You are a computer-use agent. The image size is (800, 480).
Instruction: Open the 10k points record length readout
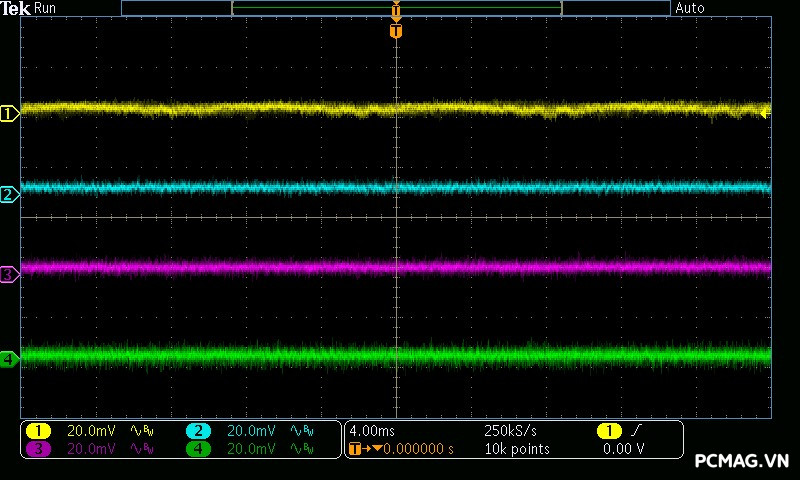(517, 449)
